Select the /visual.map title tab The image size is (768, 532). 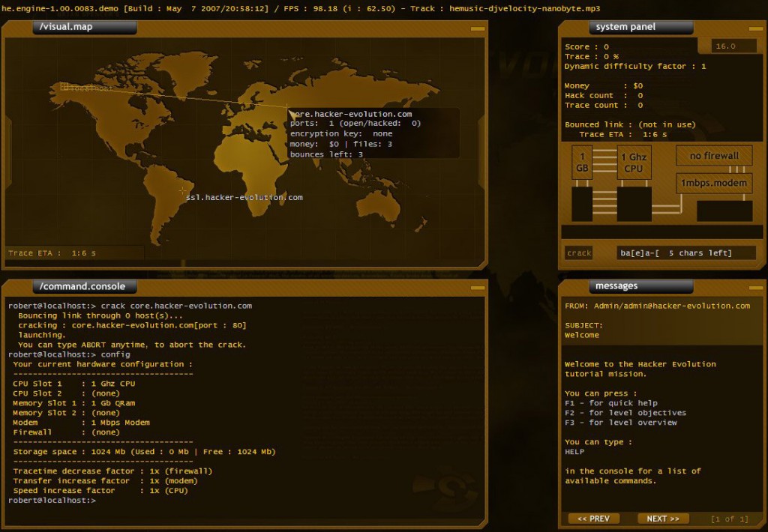84,28
